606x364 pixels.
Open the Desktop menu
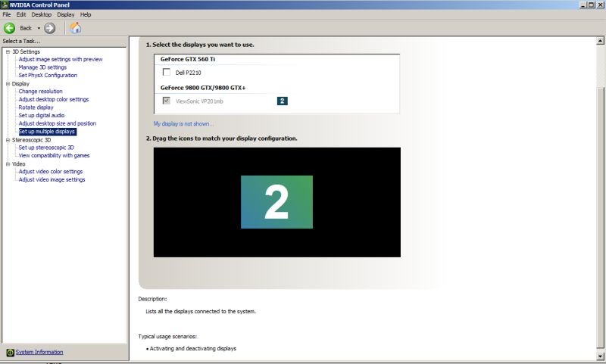[42, 14]
